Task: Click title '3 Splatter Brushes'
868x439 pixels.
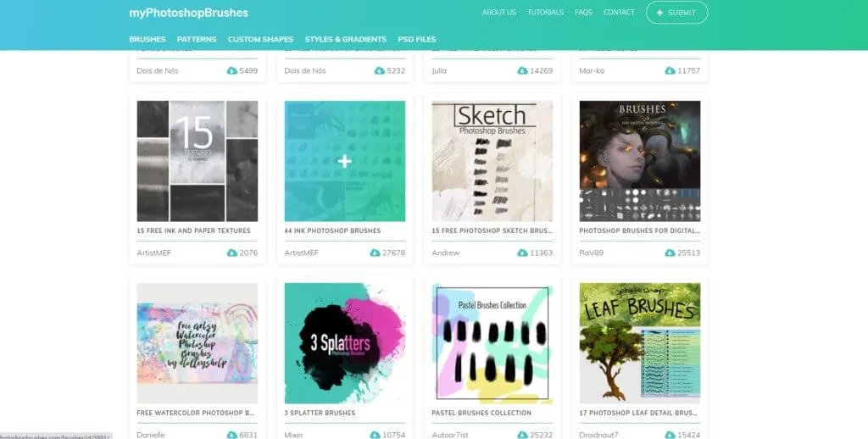Action: (320, 413)
